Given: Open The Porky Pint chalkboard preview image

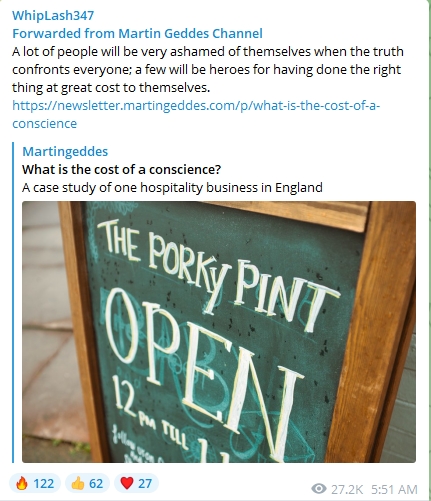Looking at the screenshot, I should click(219, 332).
